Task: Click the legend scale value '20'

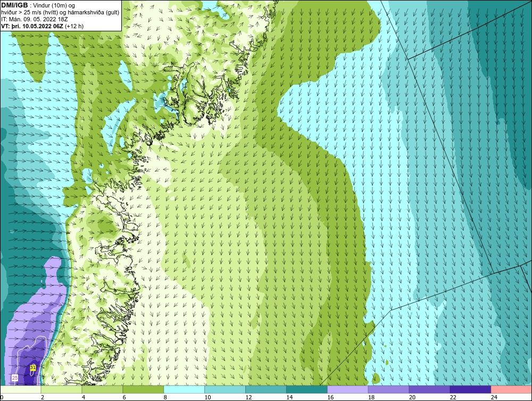Action: click(x=412, y=397)
